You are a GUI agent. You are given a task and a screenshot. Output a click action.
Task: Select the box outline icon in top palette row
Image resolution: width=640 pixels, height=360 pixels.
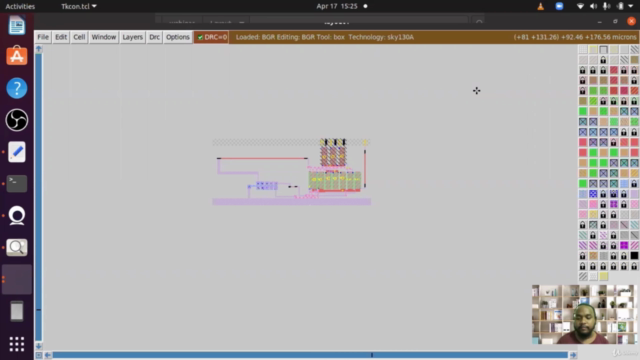[603, 49]
